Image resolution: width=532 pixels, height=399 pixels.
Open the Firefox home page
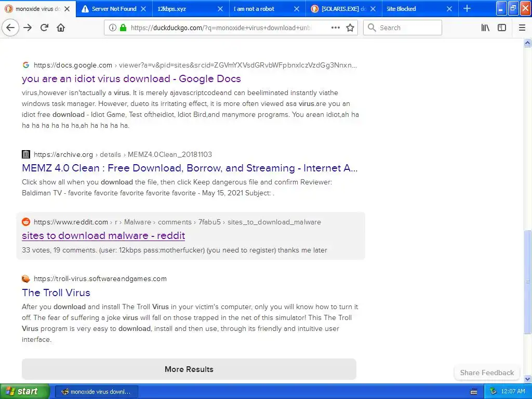(x=61, y=28)
